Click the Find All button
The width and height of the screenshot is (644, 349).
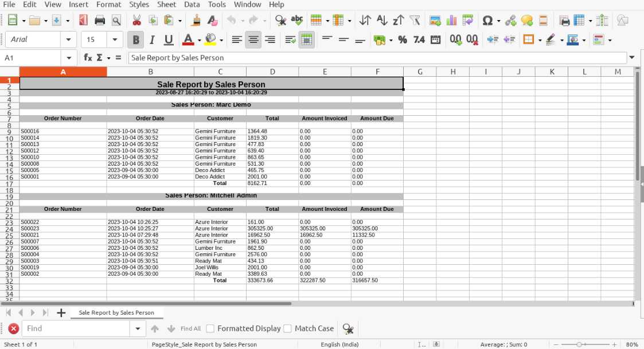(190, 328)
